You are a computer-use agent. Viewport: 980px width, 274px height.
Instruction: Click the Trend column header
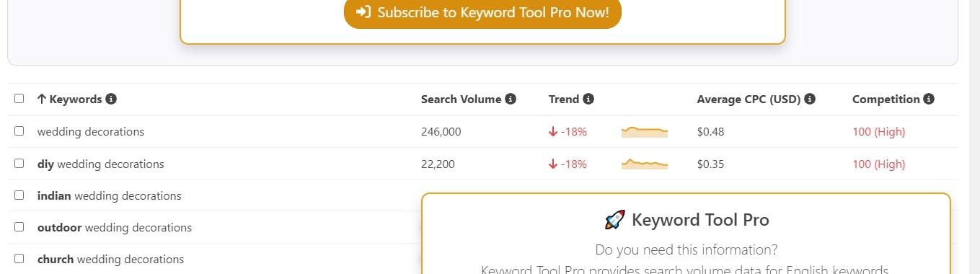[x=564, y=100]
